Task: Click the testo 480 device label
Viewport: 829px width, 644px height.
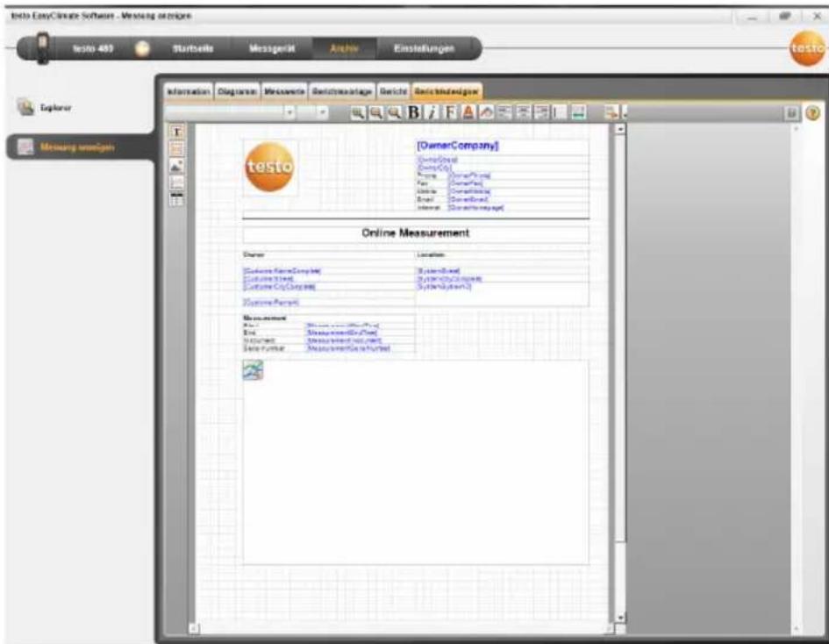Action: point(93,48)
